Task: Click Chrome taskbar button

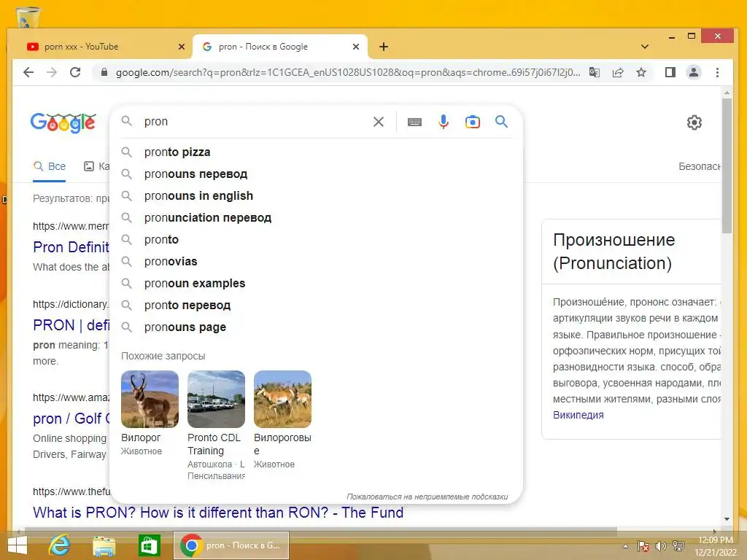Action: pos(231,545)
